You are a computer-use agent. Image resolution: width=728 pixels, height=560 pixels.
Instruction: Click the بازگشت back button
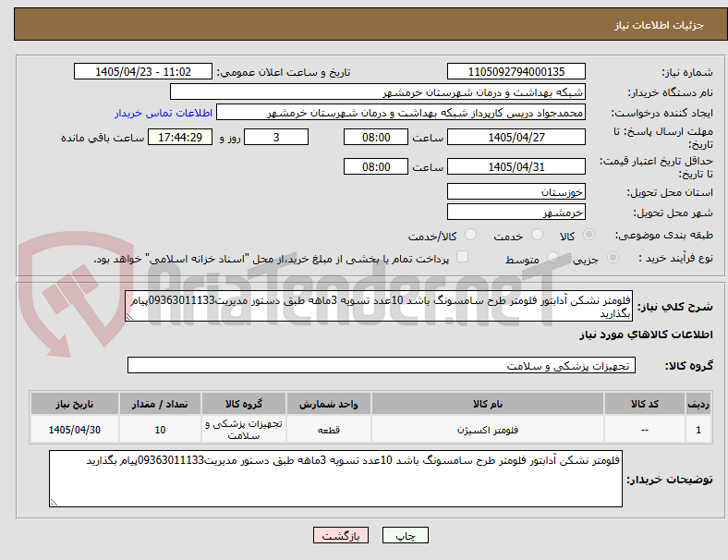tap(341, 535)
